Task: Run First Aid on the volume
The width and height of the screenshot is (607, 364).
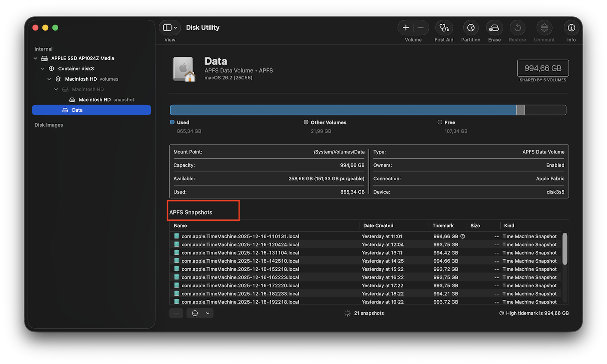Action: click(444, 28)
